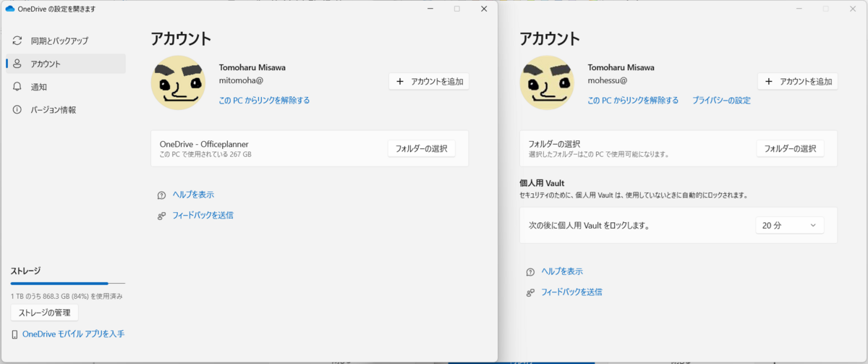Screen dimensions: 868x364
Task: Click the mohessu account avatar picture
Action: pyautogui.click(x=547, y=82)
